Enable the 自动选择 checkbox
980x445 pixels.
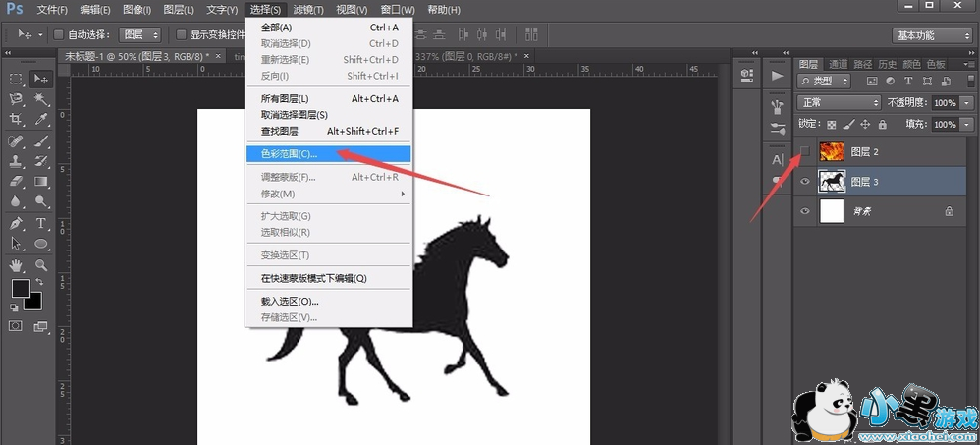58,34
